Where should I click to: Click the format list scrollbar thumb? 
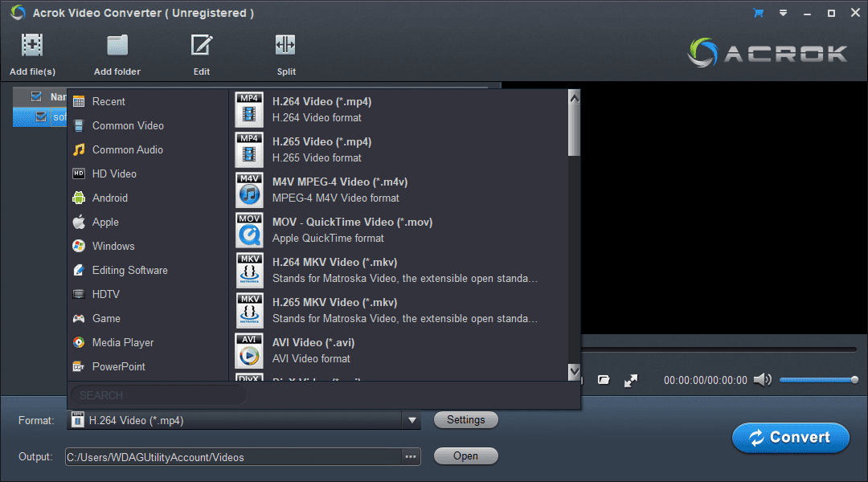574,131
